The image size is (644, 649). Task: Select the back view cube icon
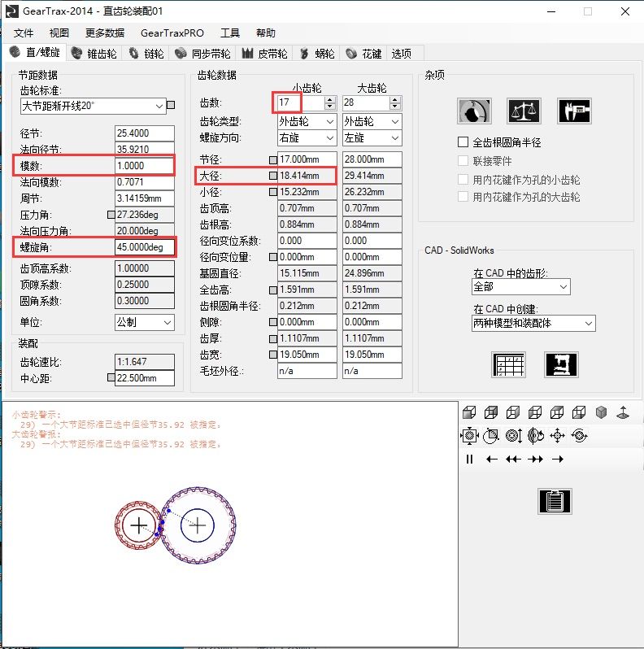[x=491, y=412]
